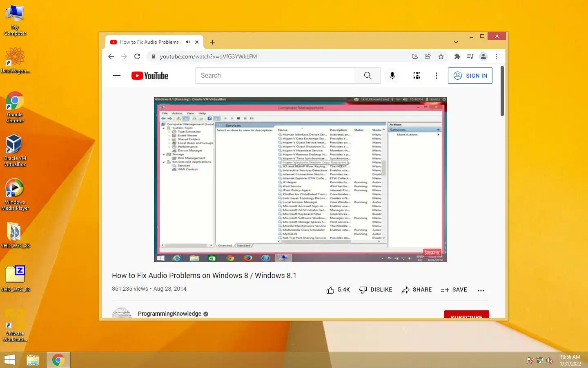Select the Google Chrome desktop shortcut
Viewport: 588px width, 368px height.
coord(15,107)
